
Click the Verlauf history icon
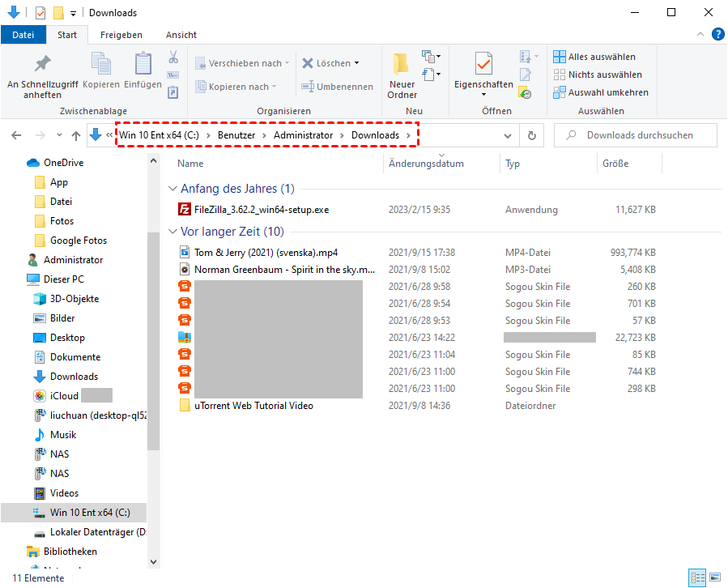[525, 93]
